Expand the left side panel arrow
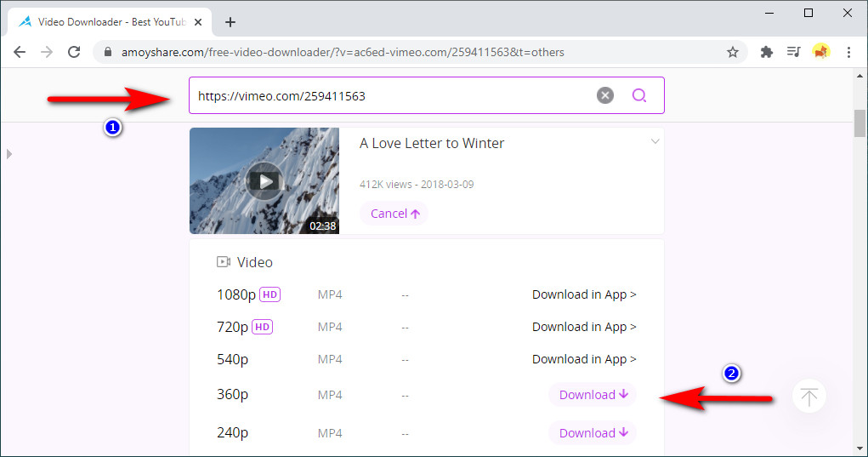 coord(9,154)
